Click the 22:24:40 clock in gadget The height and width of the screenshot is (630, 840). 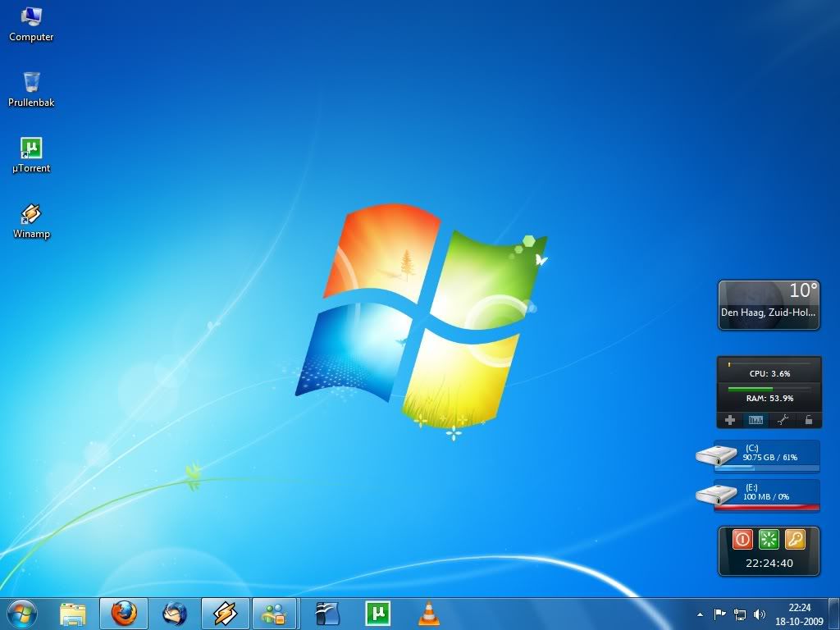click(769, 563)
